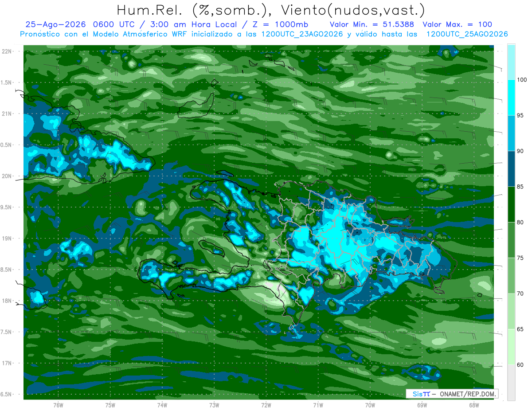This screenshot has height=411, width=532.
Task: Pick the dark blue 85–90 color swatch
Action: coord(511,169)
